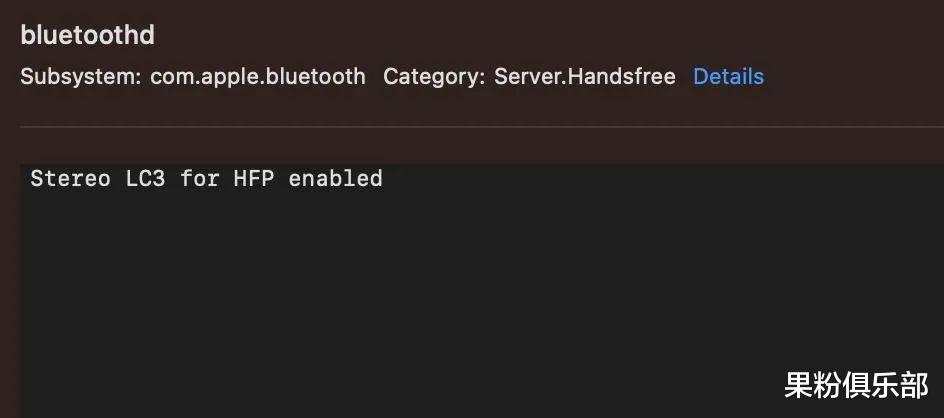
Task: Open the Details link
Action: click(728, 77)
